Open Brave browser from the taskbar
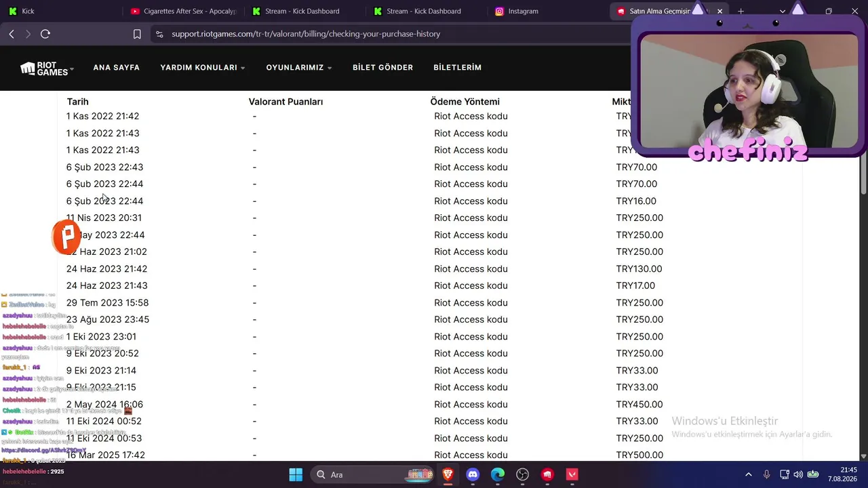This screenshot has height=488, width=868. pyautogui.click(x=448, y=474)
